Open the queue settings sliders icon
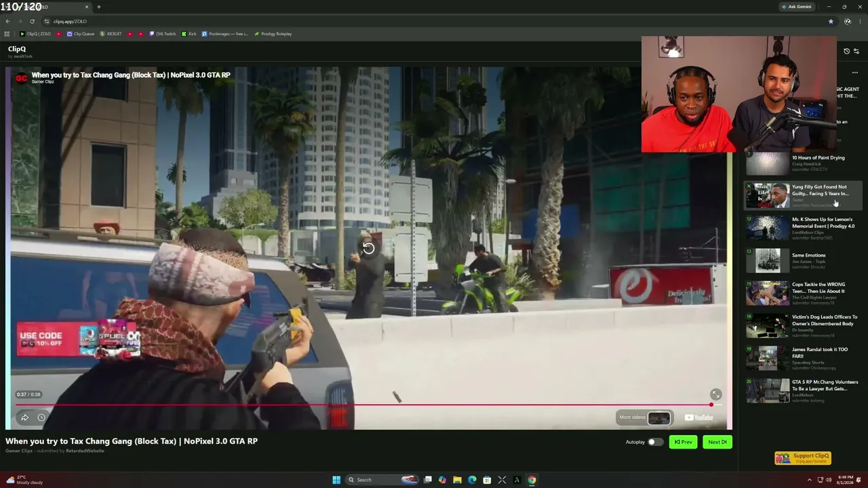Image resolution: width=868 pixels, height=488 pixels. pos(856,51)
